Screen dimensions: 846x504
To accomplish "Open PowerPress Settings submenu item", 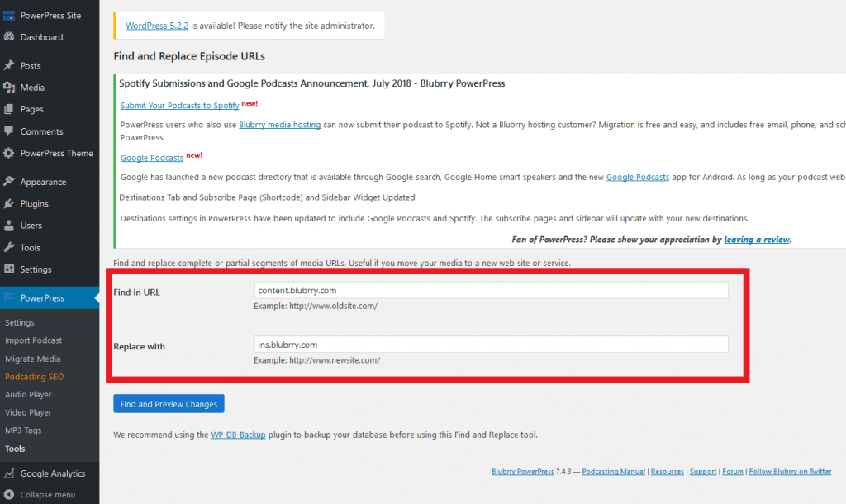I will click(x=20, y=323).
